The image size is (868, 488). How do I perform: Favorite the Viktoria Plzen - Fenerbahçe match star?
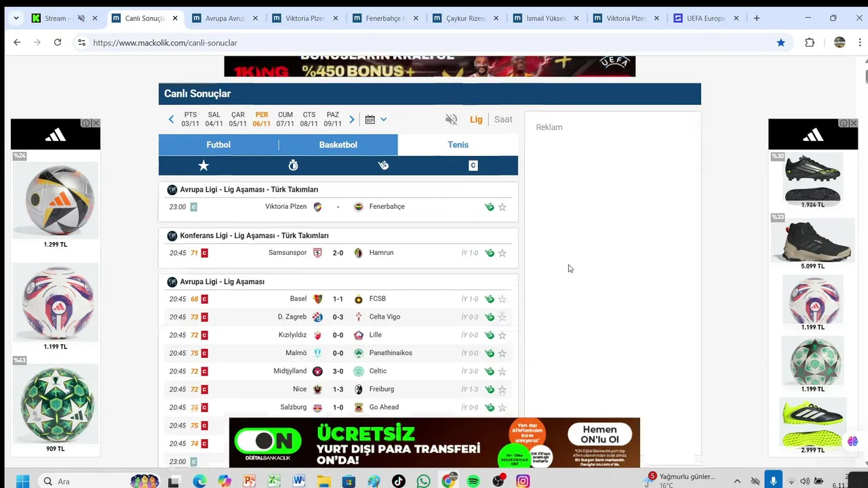502,207
